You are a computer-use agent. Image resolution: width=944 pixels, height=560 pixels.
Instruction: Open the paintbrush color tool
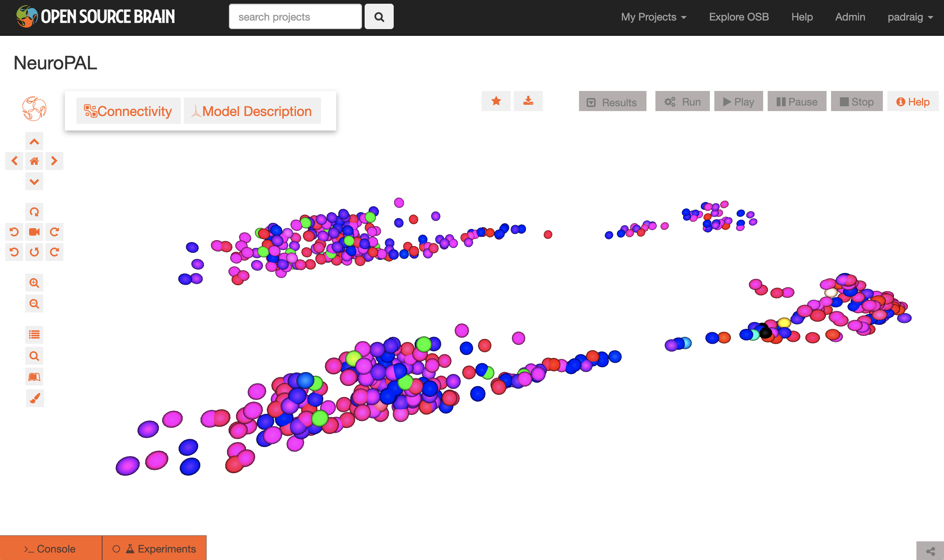[x=35, y=398]
